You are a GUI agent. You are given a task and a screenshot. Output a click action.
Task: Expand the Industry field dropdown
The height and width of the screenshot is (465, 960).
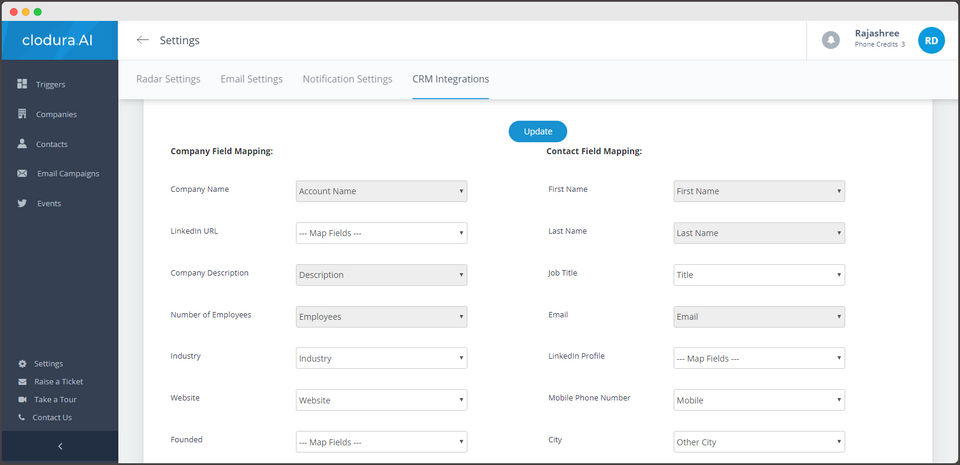[381, 358]
